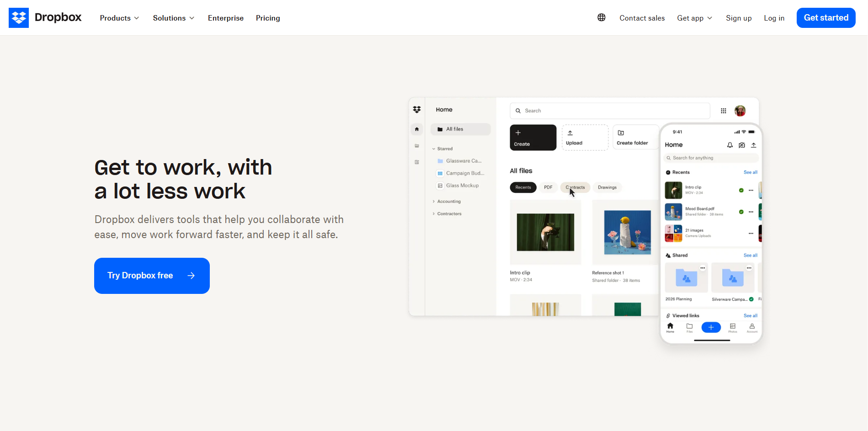Expand the Get app dropdown
Image resolution: width=868 pixels, height=431 pixels.
pos(695,18)
